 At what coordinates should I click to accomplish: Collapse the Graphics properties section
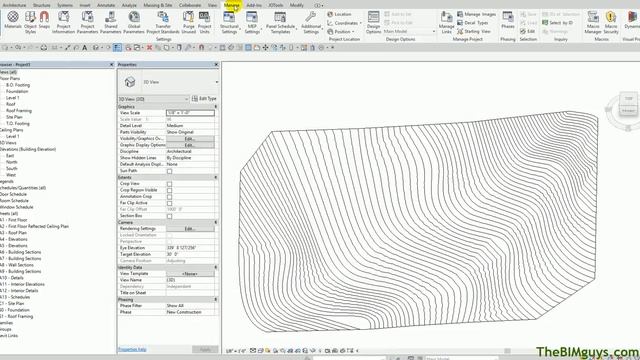[216, 107]
